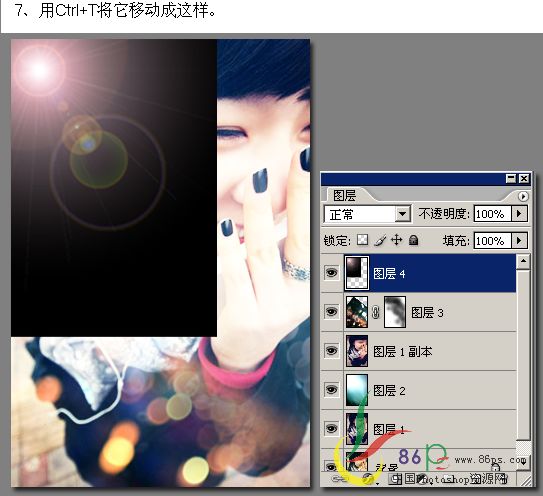
Task: Click the layers list scroll-down arrow
Action: point(523,462)
